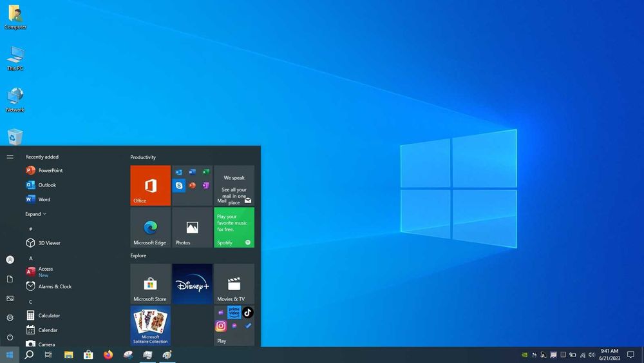Open the Calendar app
644x363 pixels.
(x=41, y=329)
